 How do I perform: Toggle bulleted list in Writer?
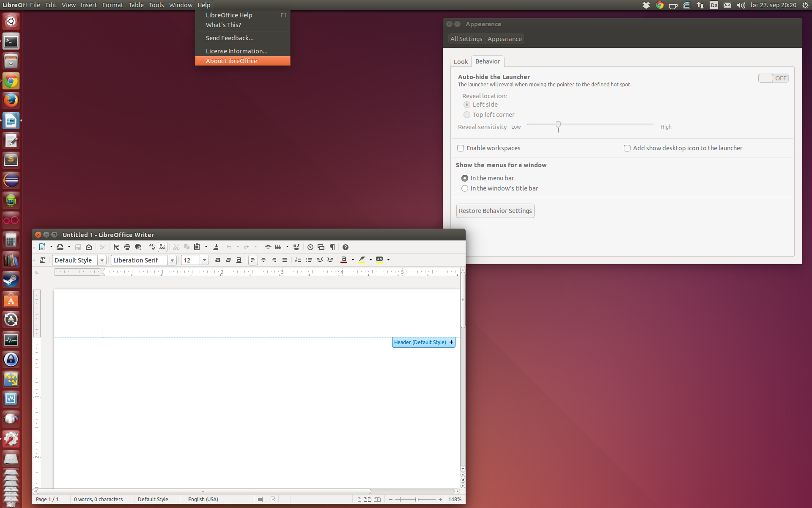click(309, 260)
